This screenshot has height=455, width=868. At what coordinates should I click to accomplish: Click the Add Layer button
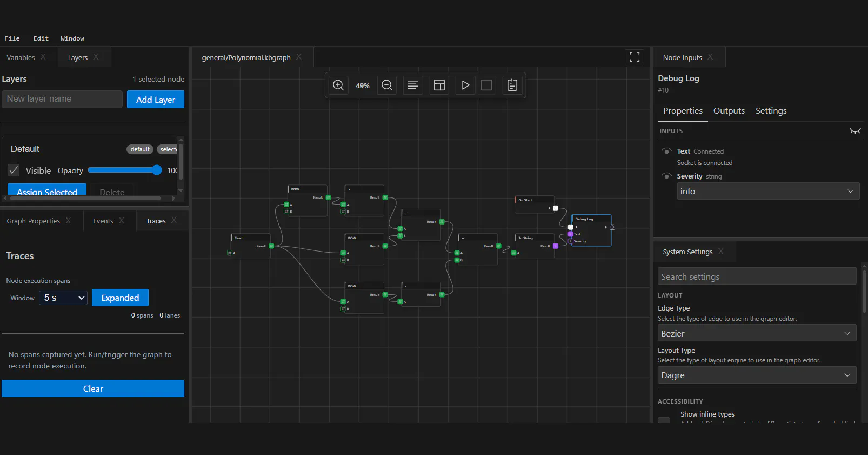point(156,100)
